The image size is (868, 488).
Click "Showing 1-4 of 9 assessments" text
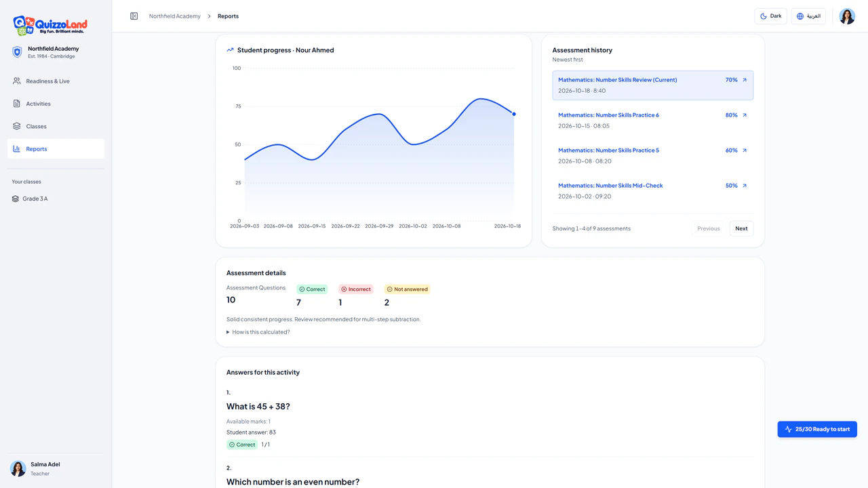click(x=591, y=228)
